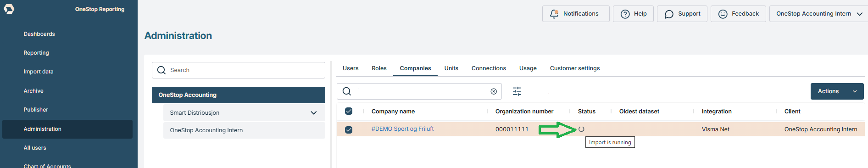Expand Smart Distribusjon with its chevron
Image resolution: width=868 pixels, height=168 pixels.
click(x=314, y=113)
